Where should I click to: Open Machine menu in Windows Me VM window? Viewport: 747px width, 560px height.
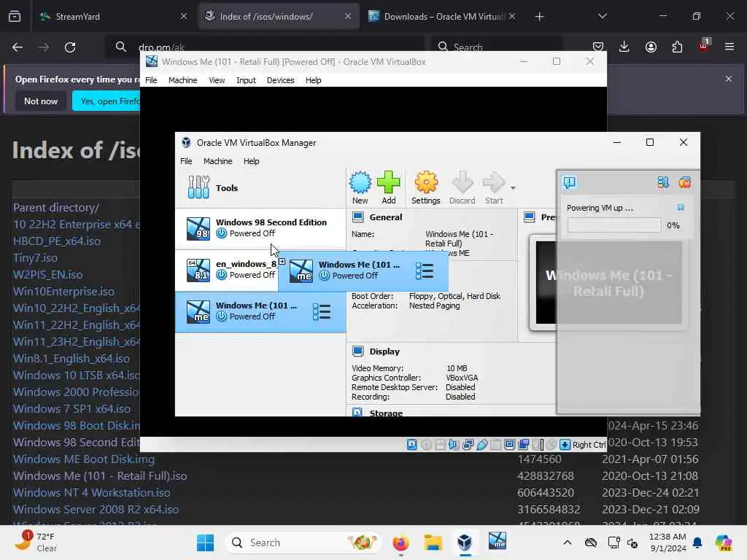click(x=182, y=80)
